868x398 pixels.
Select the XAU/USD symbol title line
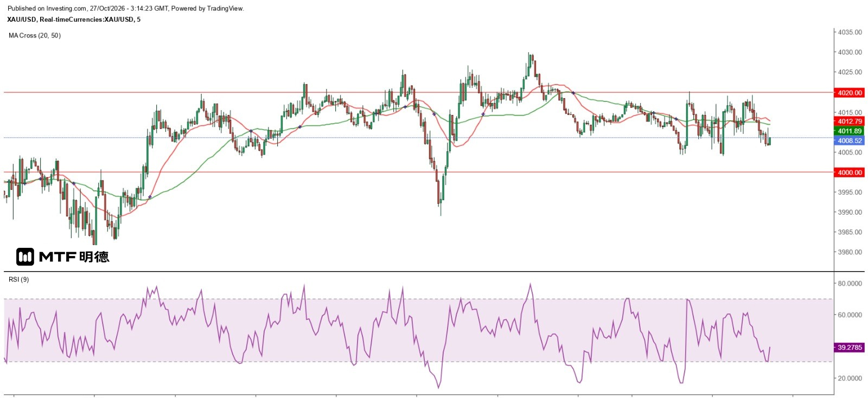click(74, 20)
